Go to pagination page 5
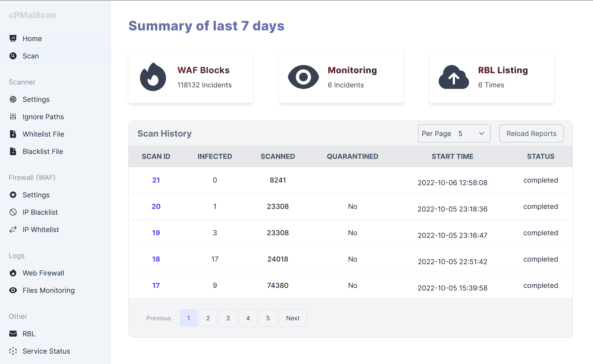Viewport: 593px width, 364px height. point(268,318)
